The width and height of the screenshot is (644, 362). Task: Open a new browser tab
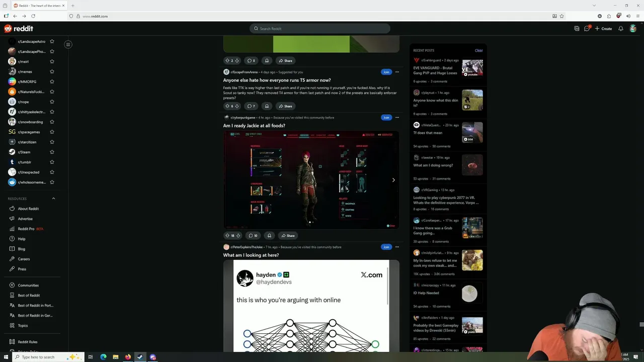pos(72,6)
